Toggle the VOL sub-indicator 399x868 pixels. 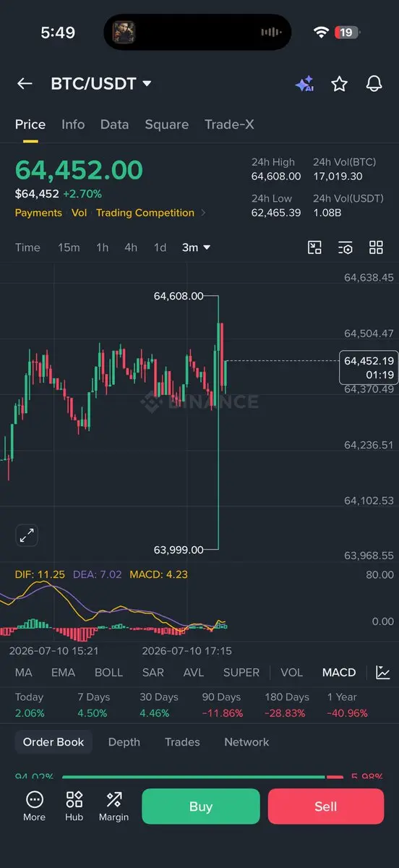click(291, 673)
